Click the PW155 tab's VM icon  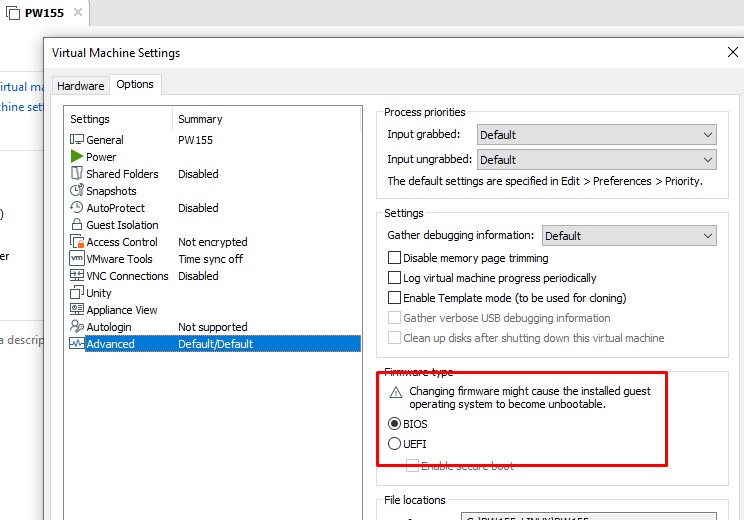(x=13, y=13)
